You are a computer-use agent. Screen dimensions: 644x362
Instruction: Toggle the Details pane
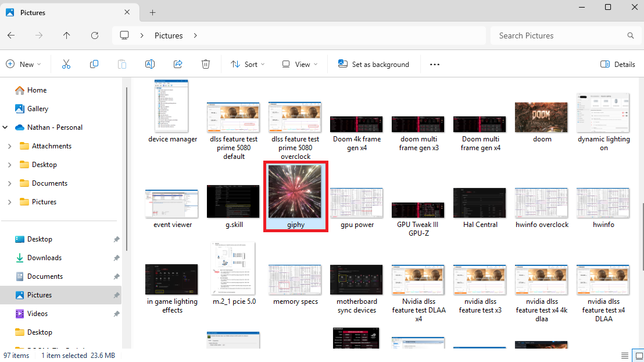[617, 64]
